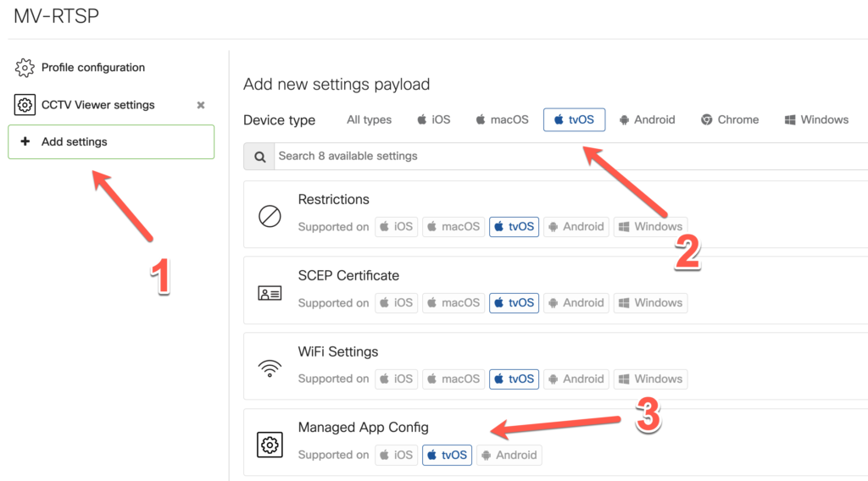This screenshot has height=481, width=868.
Task: Click the CCTV Viewer settings icon
Action: point(25,105)
